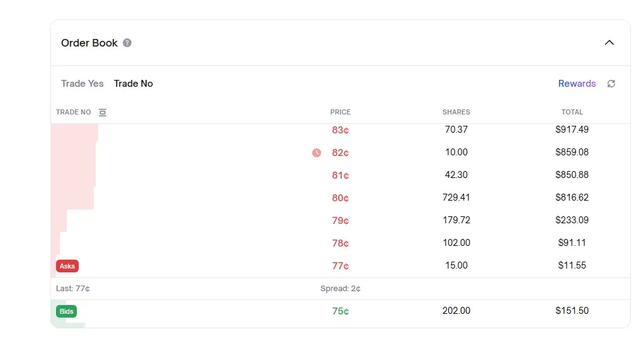Screen dimensions: 644x344
Task: Click the 78¢ ask price
Action: [341, 243]
